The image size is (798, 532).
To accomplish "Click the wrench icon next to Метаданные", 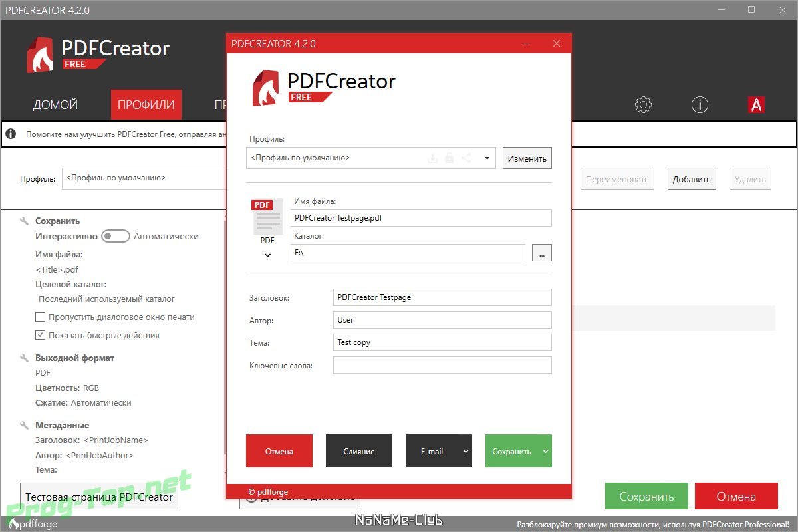I will pyautogui.click(x=25, y=426).
